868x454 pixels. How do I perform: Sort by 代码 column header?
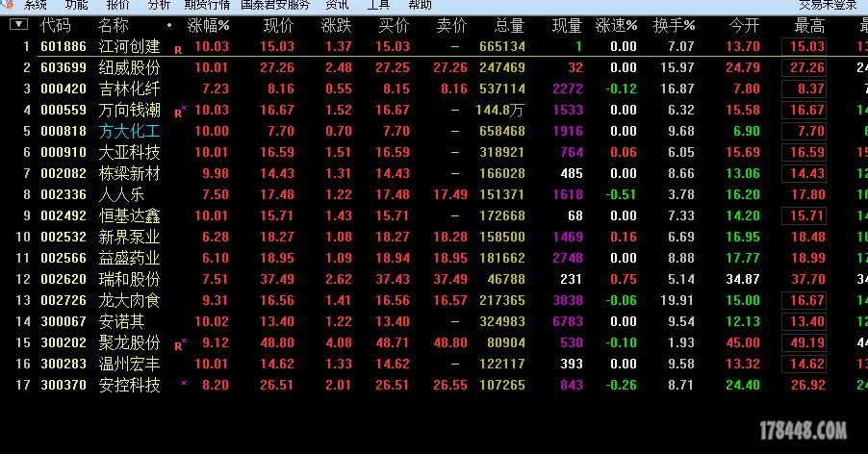(x=56, y=25)
